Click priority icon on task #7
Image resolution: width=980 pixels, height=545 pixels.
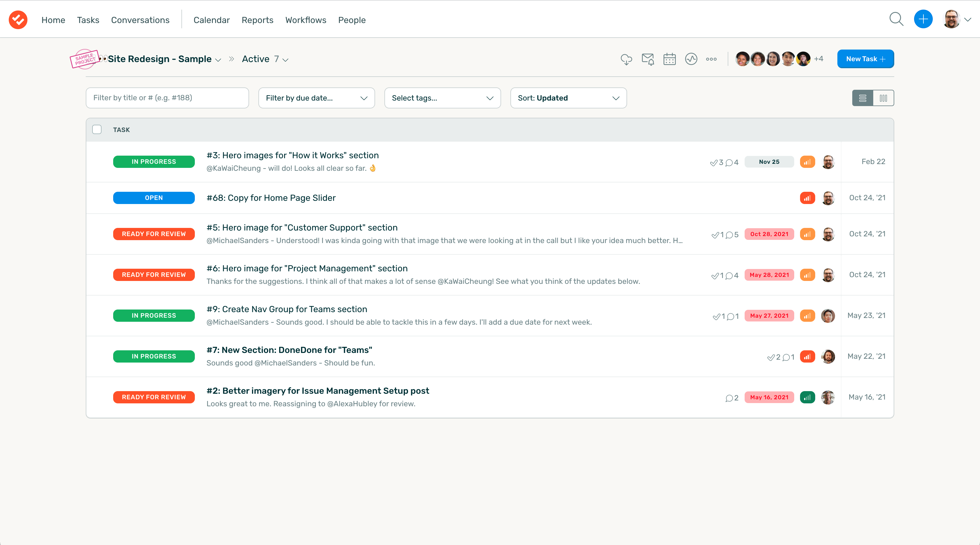pos(807,356)
